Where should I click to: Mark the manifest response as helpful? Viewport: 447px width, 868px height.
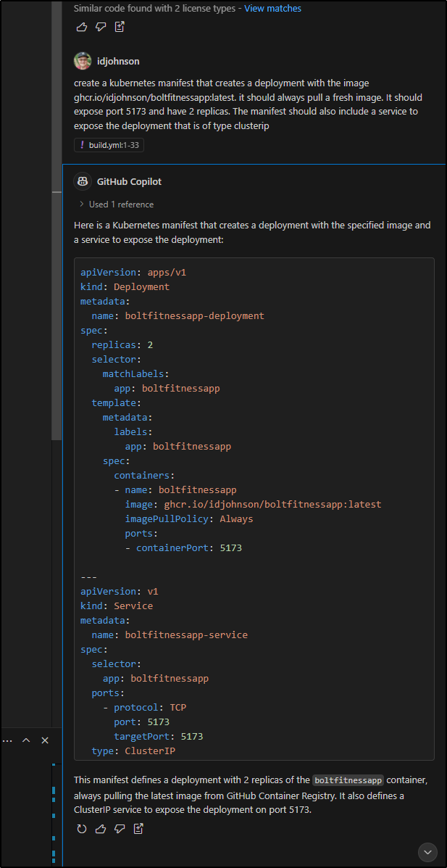101,829
